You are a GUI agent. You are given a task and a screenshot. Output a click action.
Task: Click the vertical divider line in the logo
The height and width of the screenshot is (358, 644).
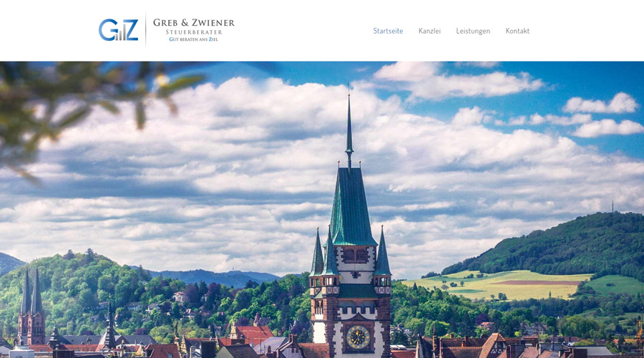[145, 30]
